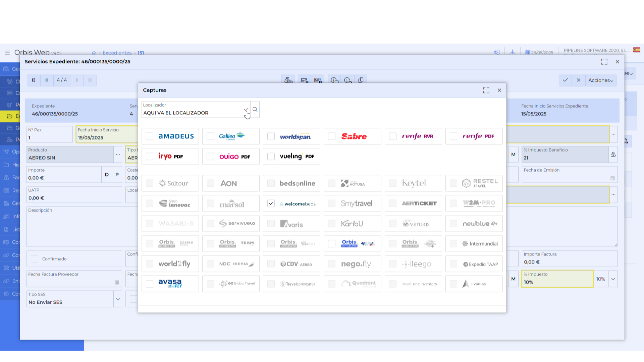Image resolution: width=644 pixels, height=362 pixels.
Task: Click the M button beside Impuesto Beneficio
Action: [513, 155]
